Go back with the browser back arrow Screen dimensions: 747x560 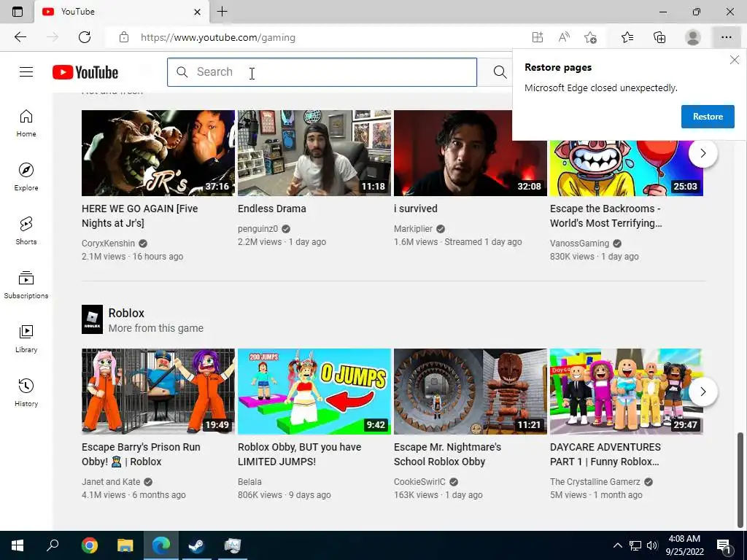tap(20, 37)
